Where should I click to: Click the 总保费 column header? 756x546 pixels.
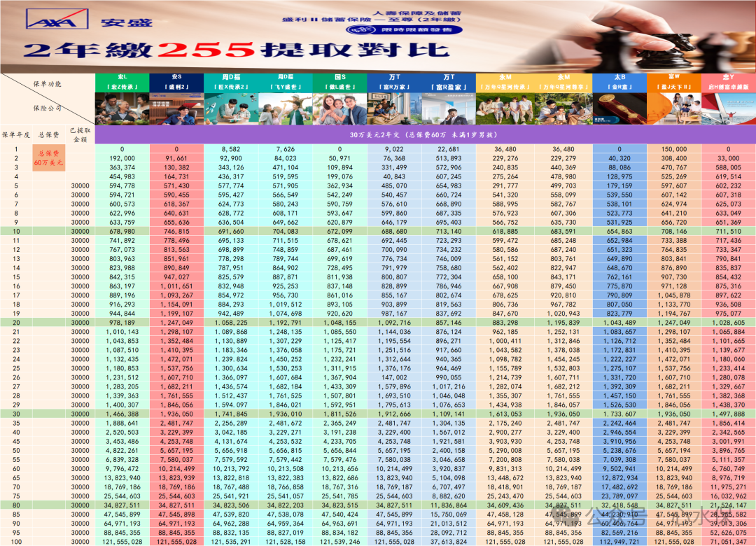[49, 135]
